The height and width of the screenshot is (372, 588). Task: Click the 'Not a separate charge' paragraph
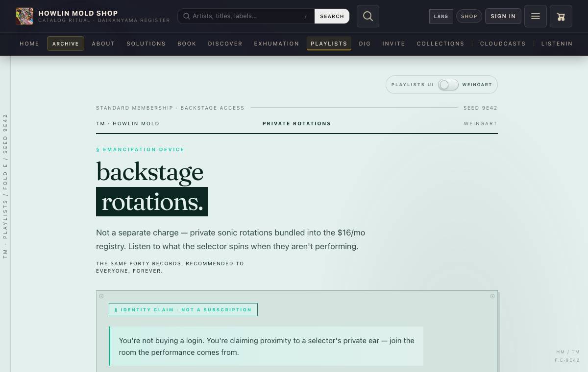(x=231, y=239)
